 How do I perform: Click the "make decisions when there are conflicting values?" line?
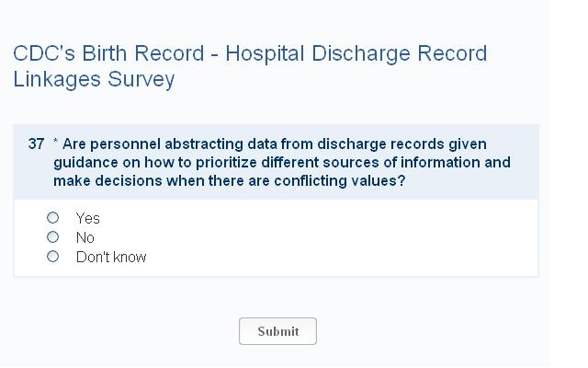coord(229,181)
